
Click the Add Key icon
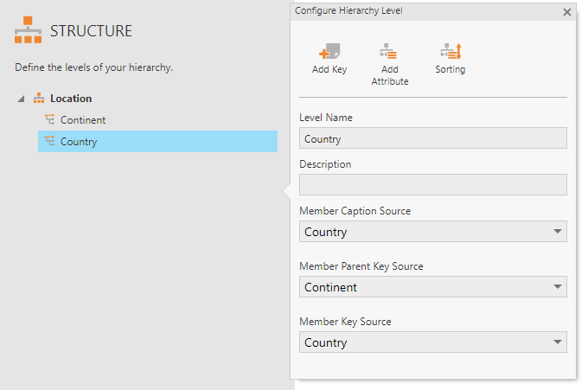pos(329,51)
